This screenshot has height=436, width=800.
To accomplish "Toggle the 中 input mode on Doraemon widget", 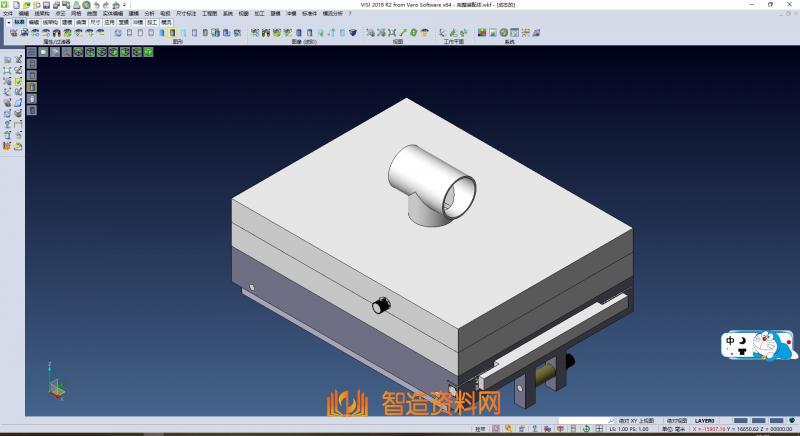I will click(731, 341).
